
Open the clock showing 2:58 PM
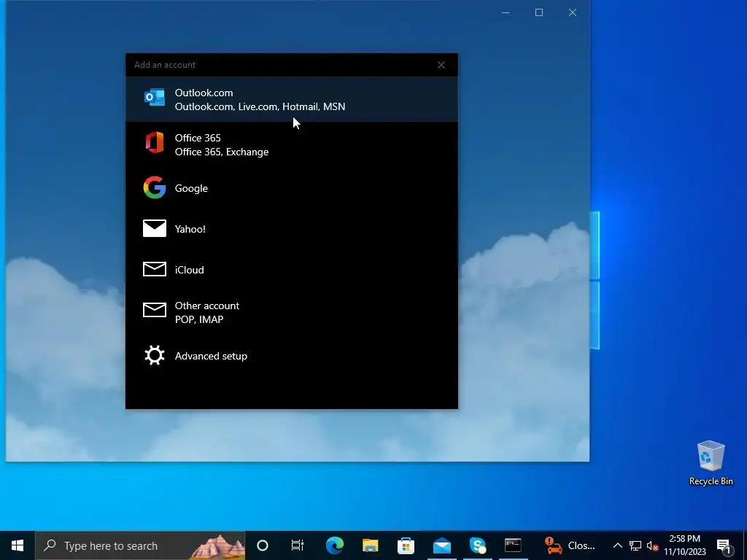click(x=685, y=545)
